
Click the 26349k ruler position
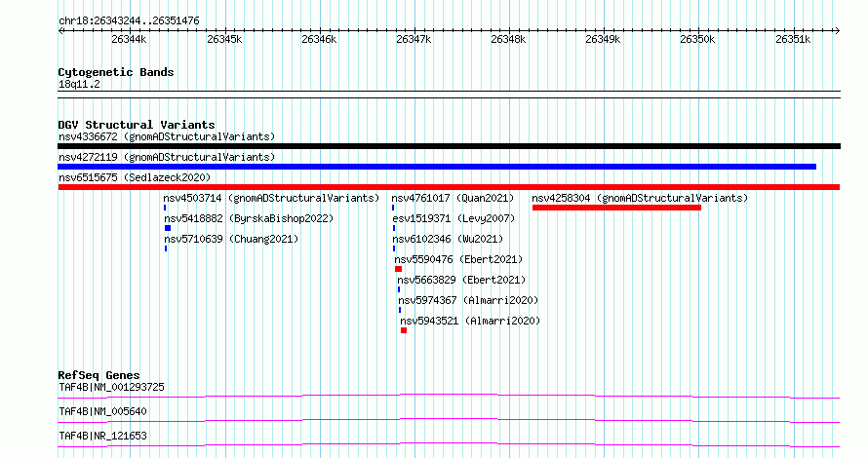point(603,39)
